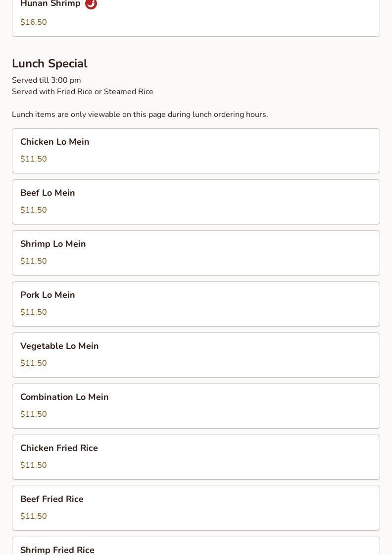
Task: Click the spicy chili icon beside Hunan Shrimp
Action: pyautogui.click(x=91, y=4)
